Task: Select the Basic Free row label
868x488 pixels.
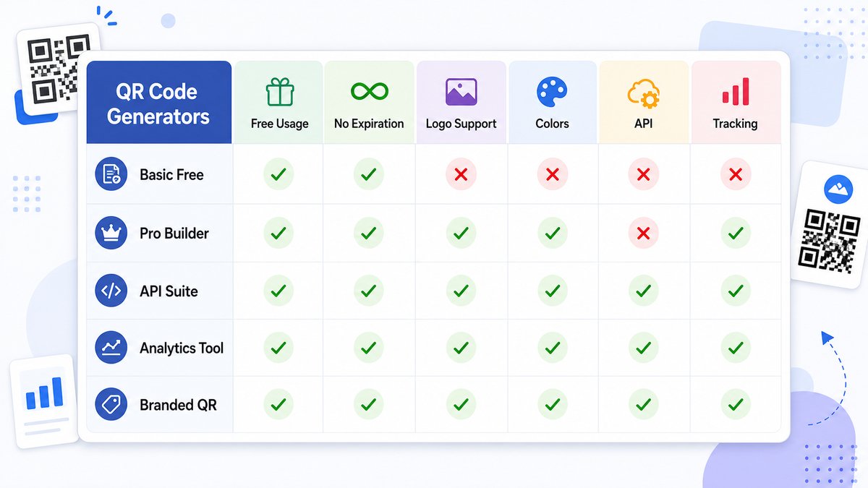Action: click(x=171, y=175)
